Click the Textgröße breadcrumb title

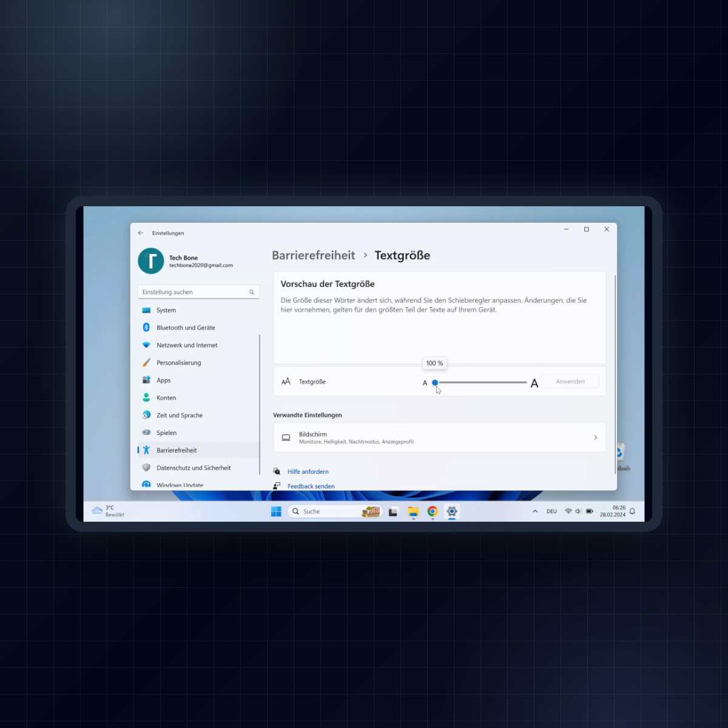[x=402, y=255]
